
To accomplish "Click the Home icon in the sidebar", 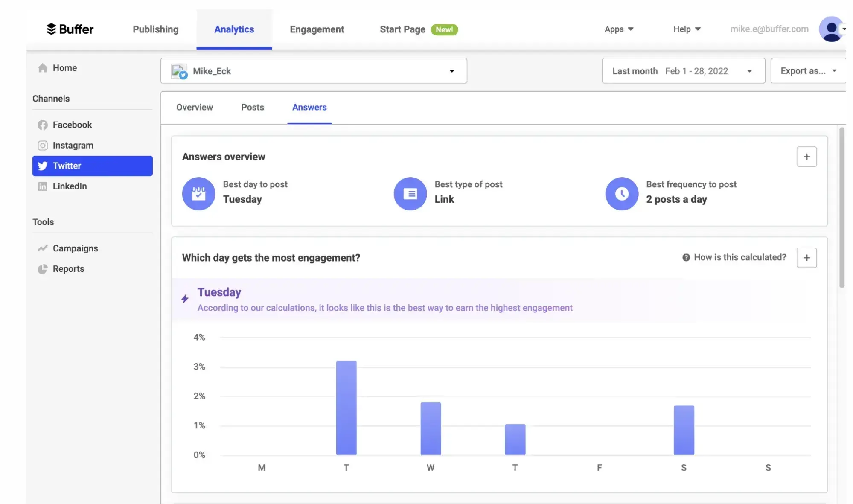I will [x=42, y=68].
